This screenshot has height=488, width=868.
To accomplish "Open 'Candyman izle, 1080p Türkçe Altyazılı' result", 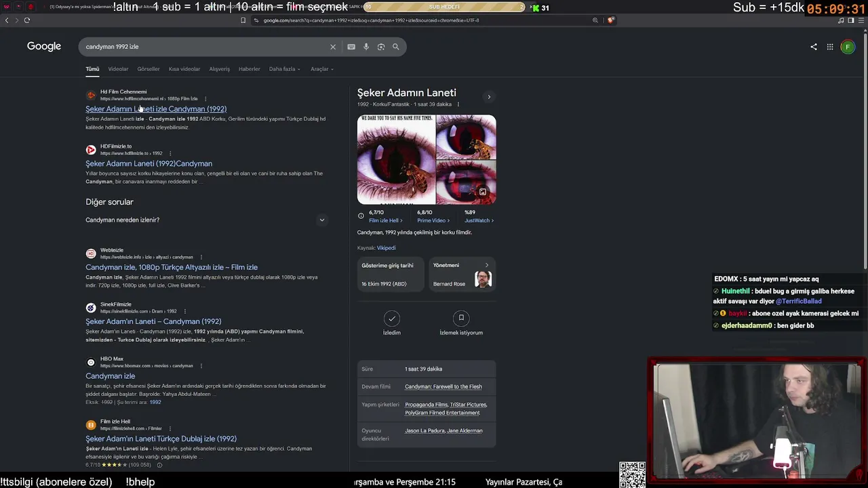I will tap(172, 267).
